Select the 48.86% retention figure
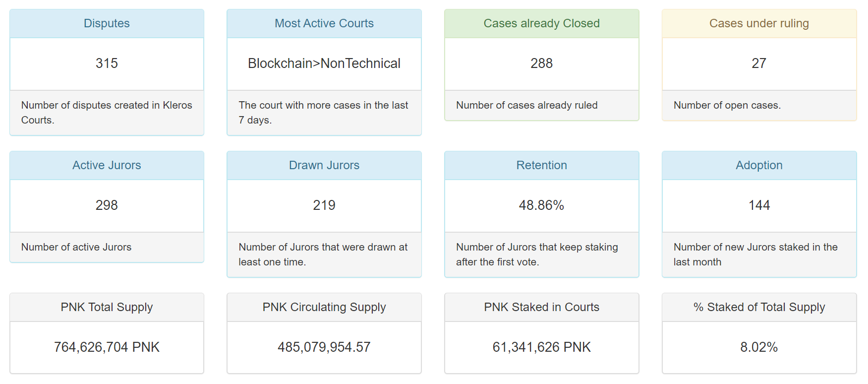Screen dimensions: 868x384 (542, 205)
